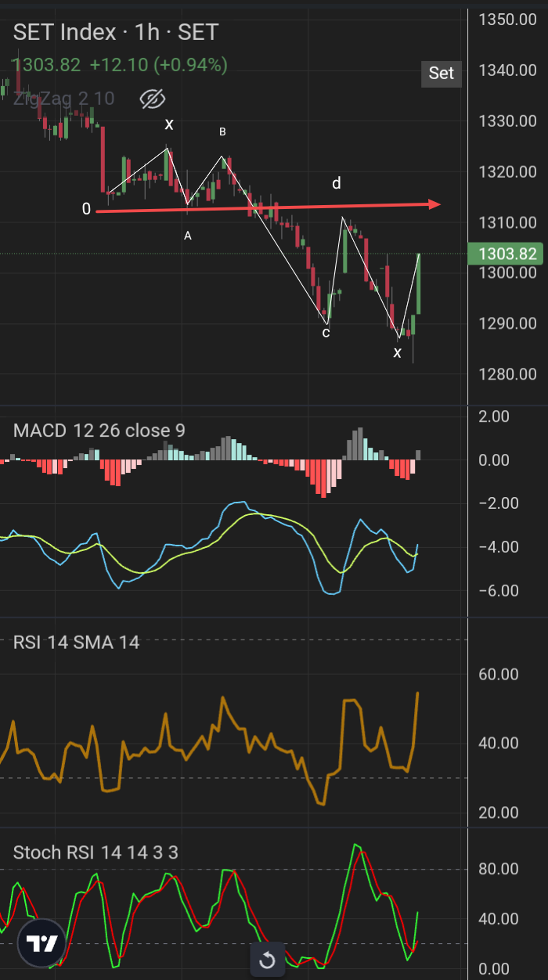The height and width of the screenshot is (980, 548).
Task: Click the 1330.00 price axis label
Action: (507, 121)
